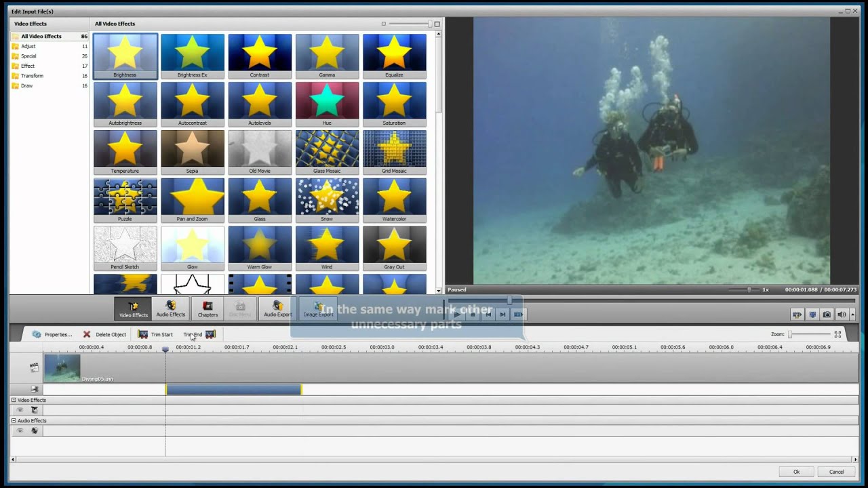Choose the Saturation effect

[394, 104]
